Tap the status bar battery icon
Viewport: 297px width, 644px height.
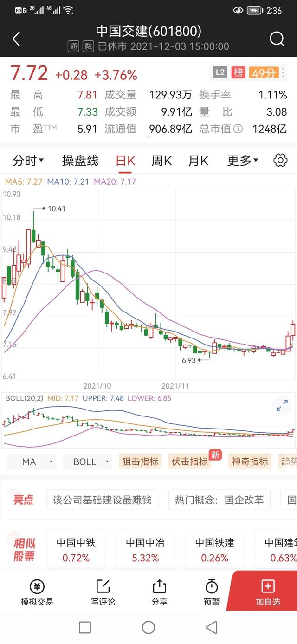pos(255,10)
